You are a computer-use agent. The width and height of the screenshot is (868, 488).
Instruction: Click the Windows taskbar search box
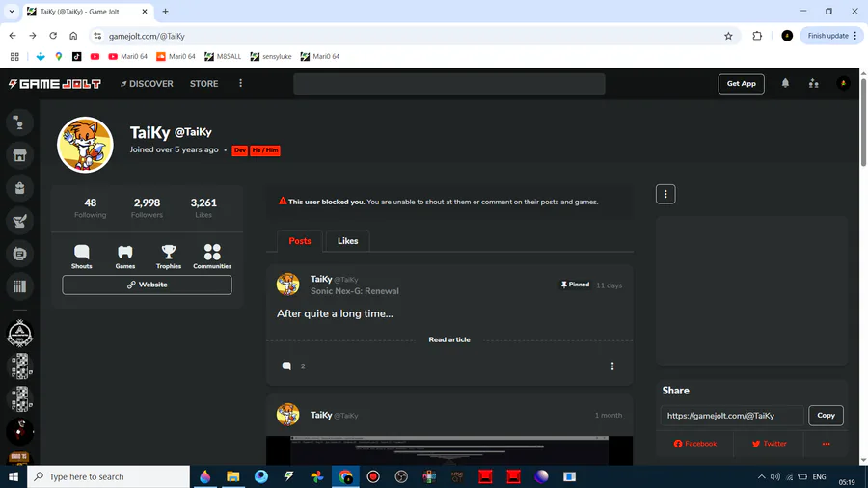(x=108, y=476)
